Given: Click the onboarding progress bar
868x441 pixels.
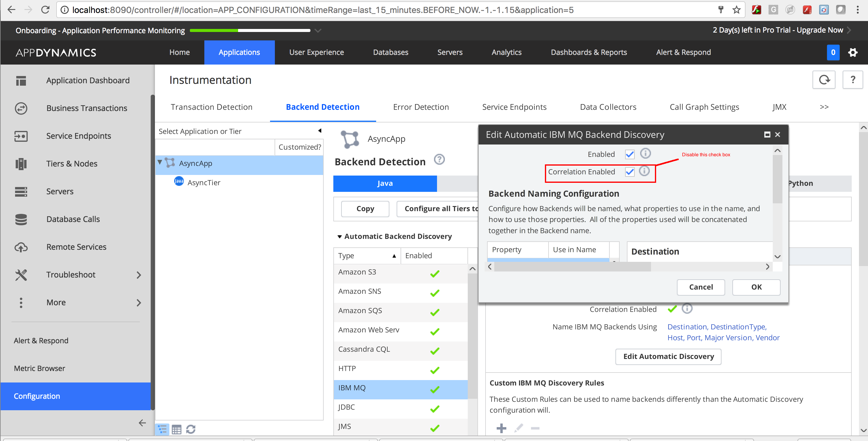Looking at the screenshot, I should point(250,30).
